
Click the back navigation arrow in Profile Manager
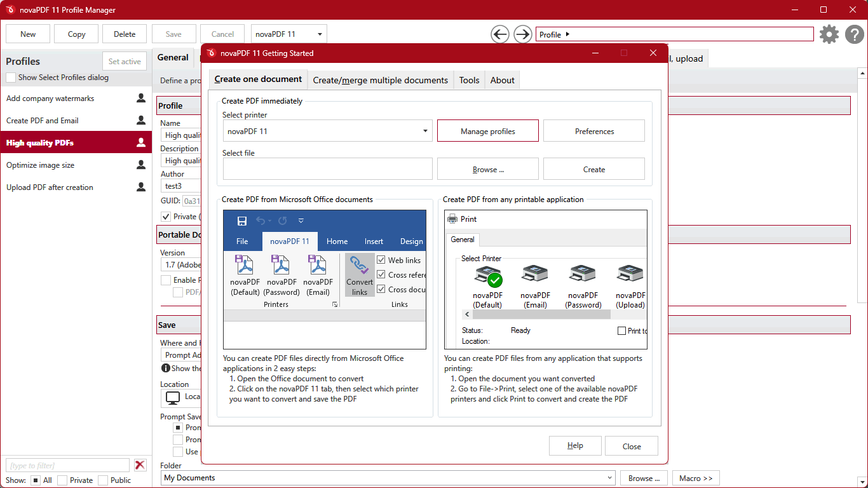(500, 34)
